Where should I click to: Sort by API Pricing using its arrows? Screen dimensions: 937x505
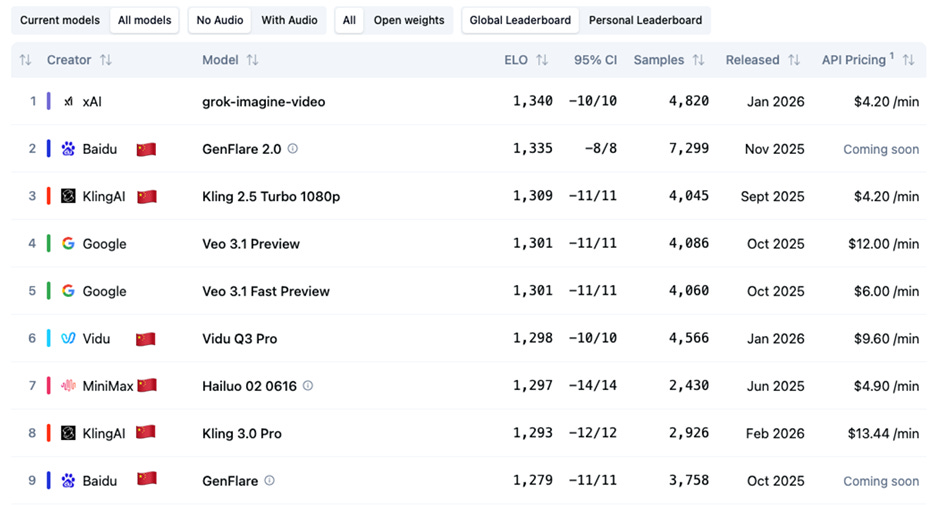coord(909,60)
